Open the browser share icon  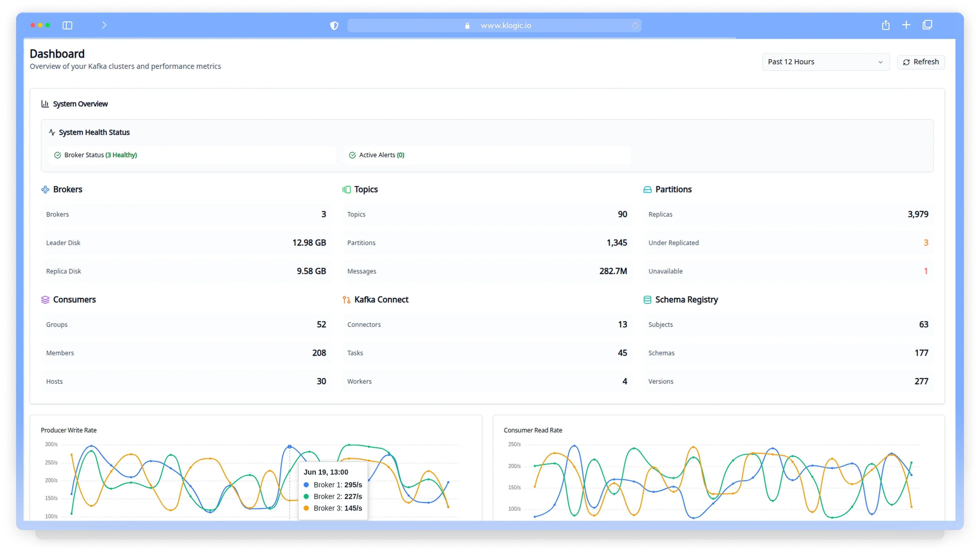tap(886, 25)
